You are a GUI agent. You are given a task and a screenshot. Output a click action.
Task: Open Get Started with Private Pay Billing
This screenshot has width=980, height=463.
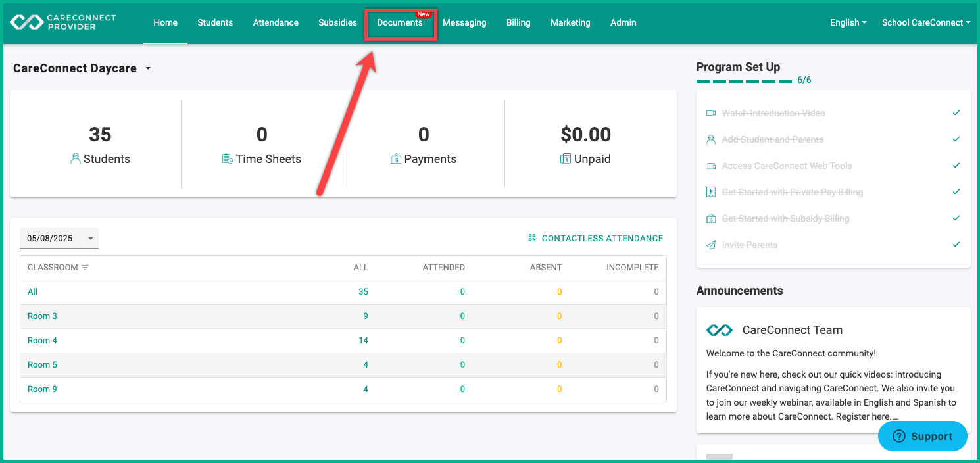click(792, 192)
